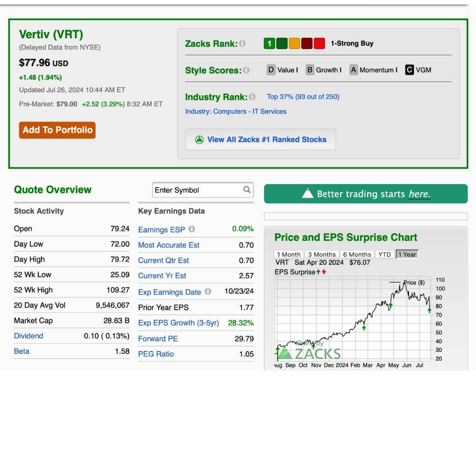Click the Day High value 79.72
The width and height of the screenshot is (476, 476).
click(x=120, y=259)
